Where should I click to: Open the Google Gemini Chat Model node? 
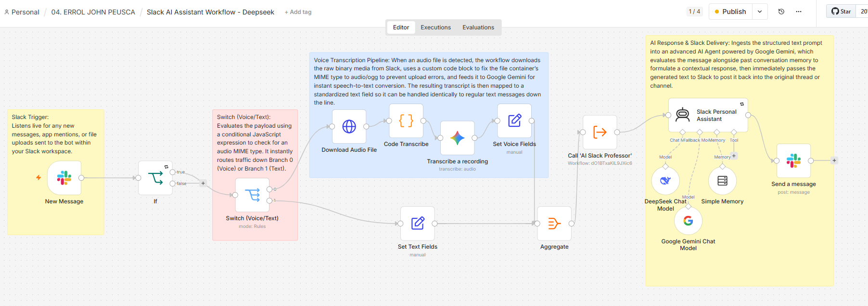(x=688, y=221)
